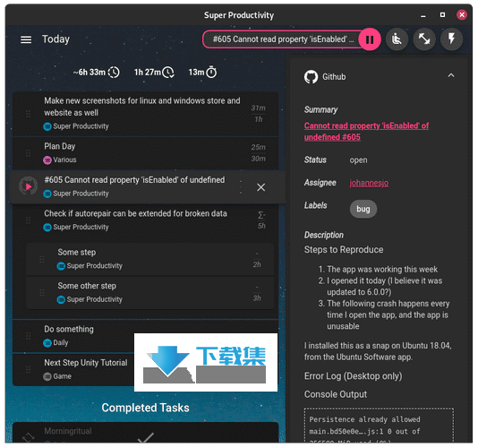Open the hamburger side menu
The height and width of the screenshot is (448, 478).
[x=26, y=39]
